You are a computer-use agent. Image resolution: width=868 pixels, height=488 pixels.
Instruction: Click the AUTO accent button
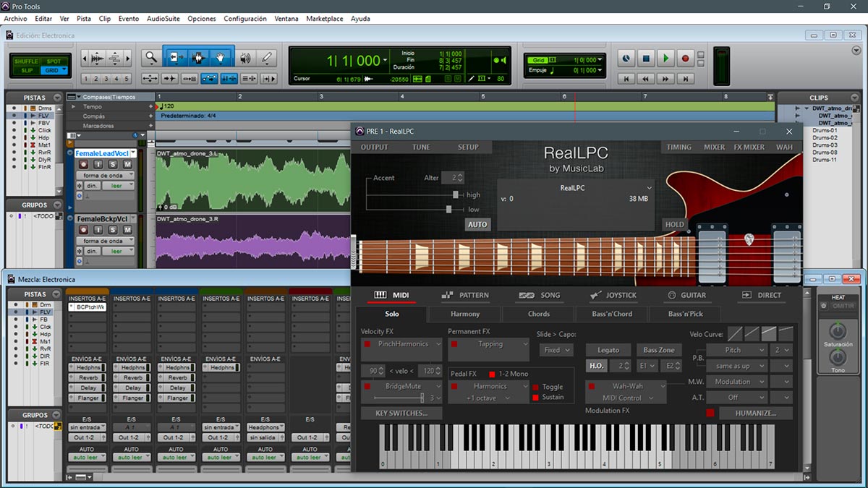coord(477,224)
